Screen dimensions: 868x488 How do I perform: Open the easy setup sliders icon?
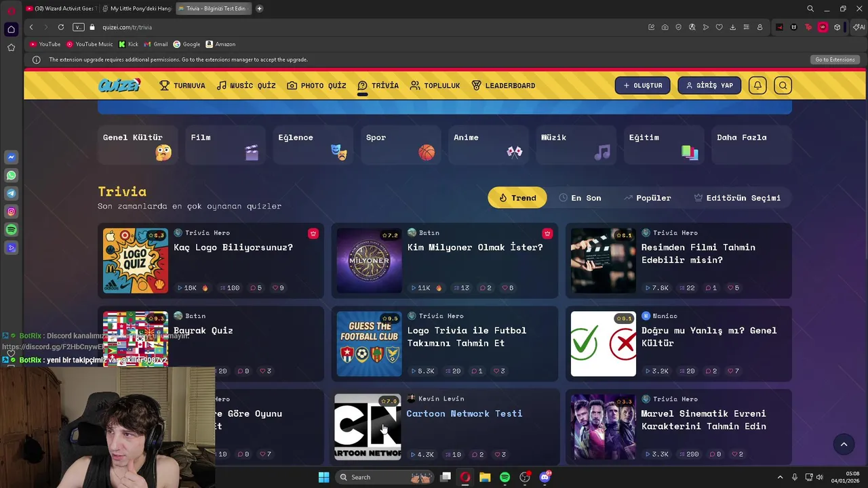click(746, 27)
